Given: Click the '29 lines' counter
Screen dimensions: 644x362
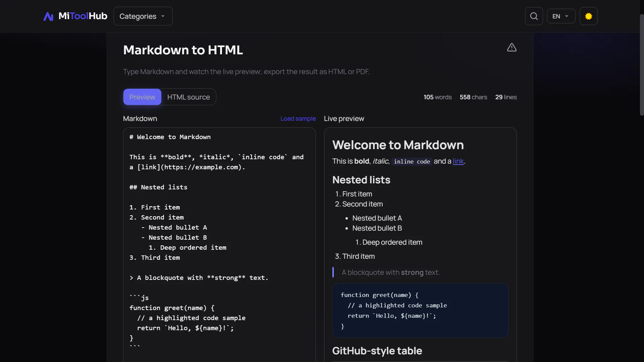Looking at the screenshot, I should 506,97.
